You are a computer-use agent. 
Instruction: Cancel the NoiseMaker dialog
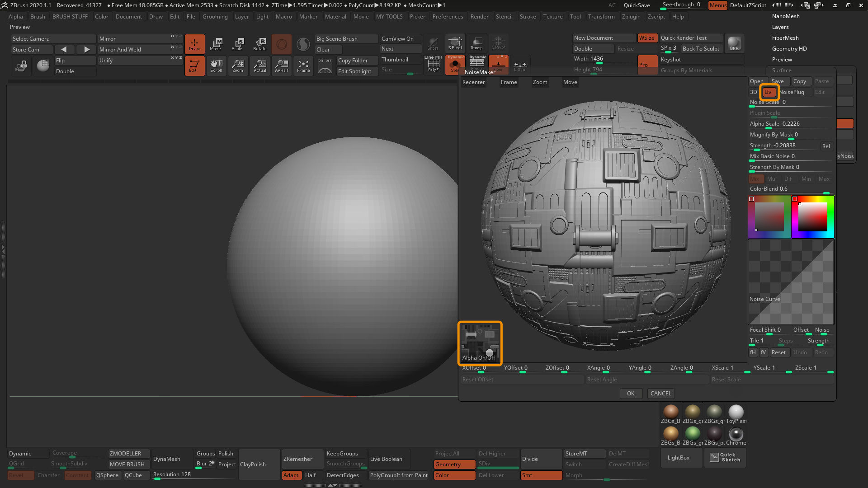coord(660,394)
